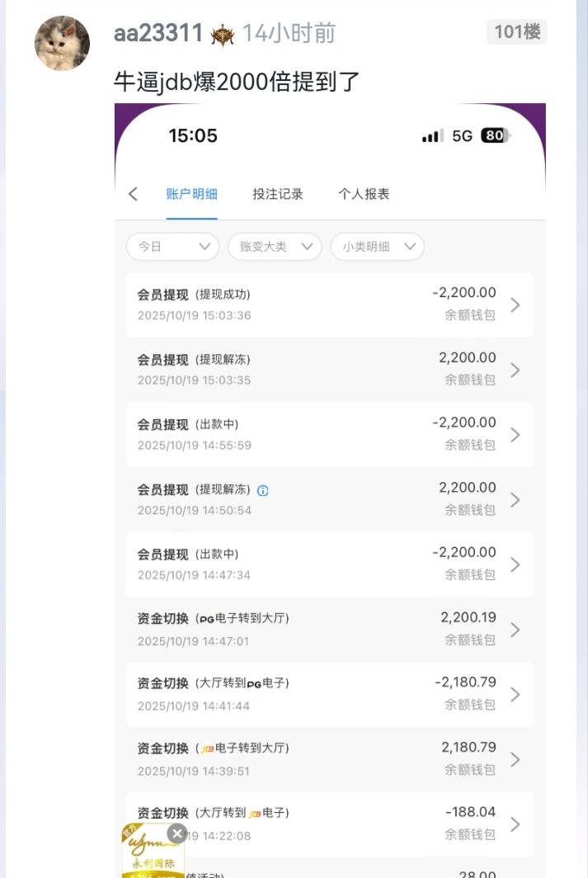Image resolution: width=588 pixels, height=878 pixels.
Task: Open the 今日 date filter dropdown
Action: click(x=172, y=247)
